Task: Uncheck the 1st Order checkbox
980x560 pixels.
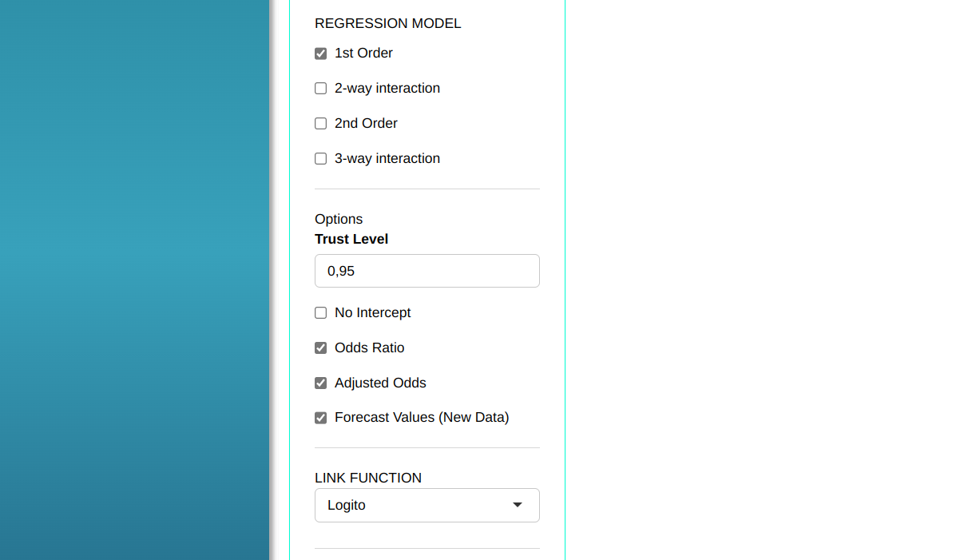Action: pyautogui.click(x=321, y=54)
